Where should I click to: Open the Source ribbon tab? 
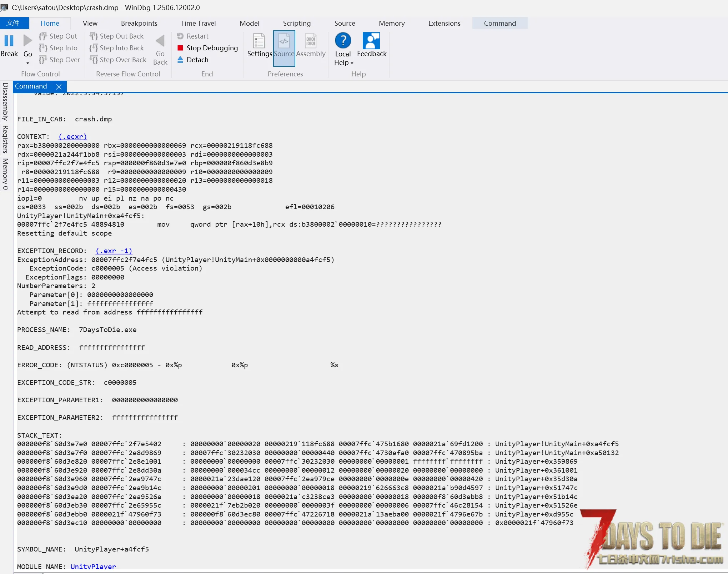(345, 23)
